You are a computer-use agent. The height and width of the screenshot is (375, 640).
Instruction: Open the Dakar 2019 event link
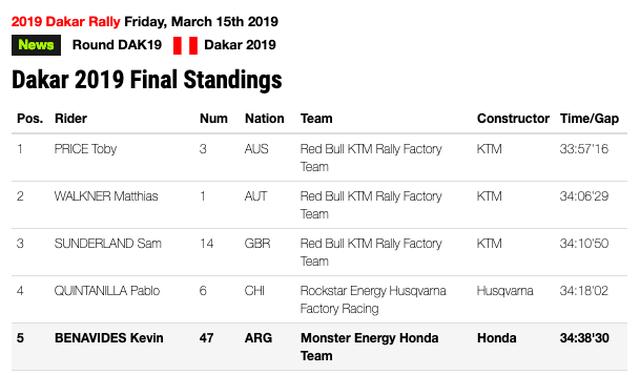240,44
